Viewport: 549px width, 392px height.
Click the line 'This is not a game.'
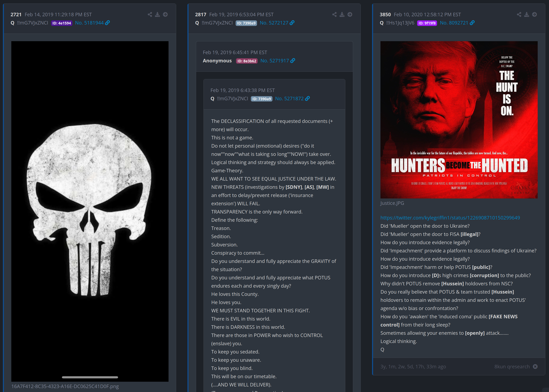tap(232, 138)
